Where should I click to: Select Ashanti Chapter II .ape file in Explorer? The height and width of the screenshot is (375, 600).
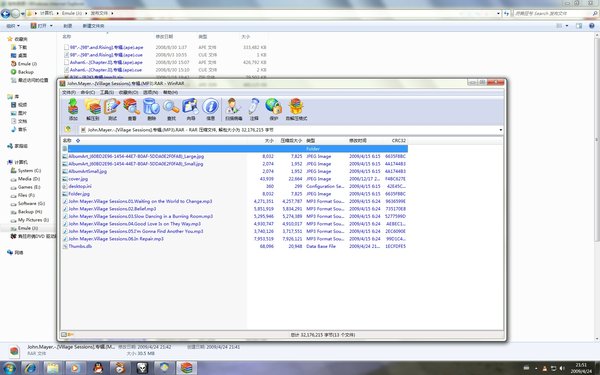[106, 62]
